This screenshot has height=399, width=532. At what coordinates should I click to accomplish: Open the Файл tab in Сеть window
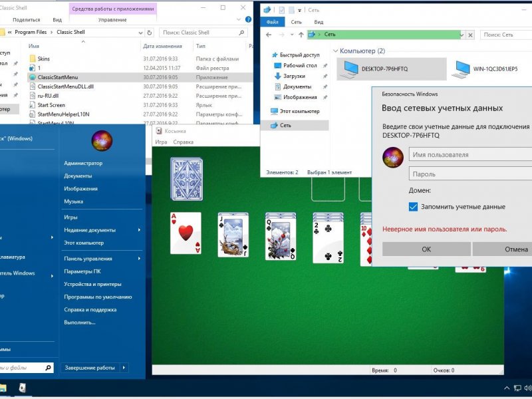[x=273, y=22]
